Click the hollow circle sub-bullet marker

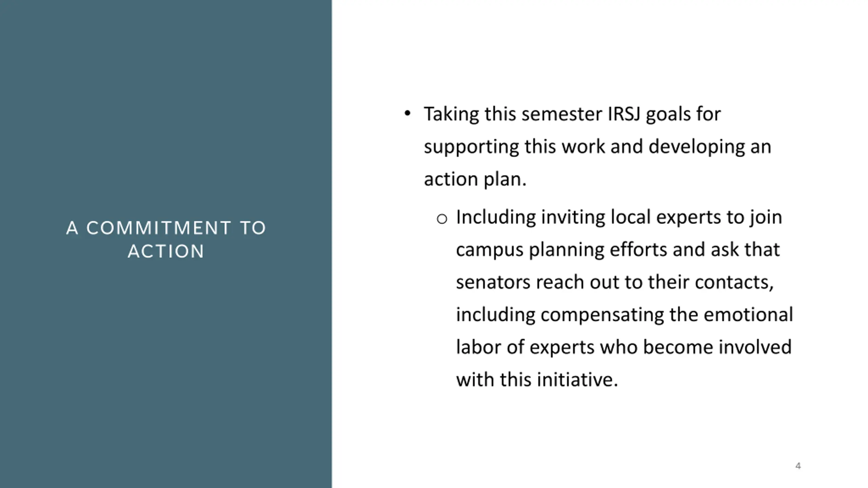pos(442,219)
